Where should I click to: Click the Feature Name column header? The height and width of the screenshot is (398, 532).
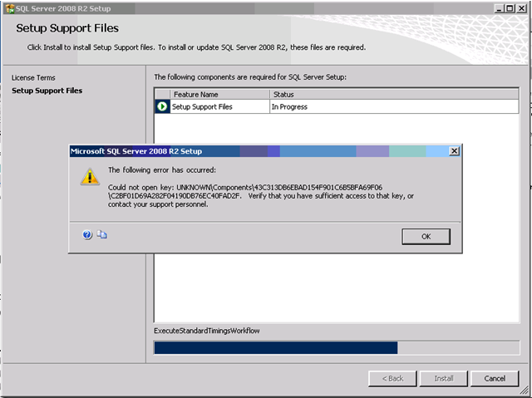point(219,94)
